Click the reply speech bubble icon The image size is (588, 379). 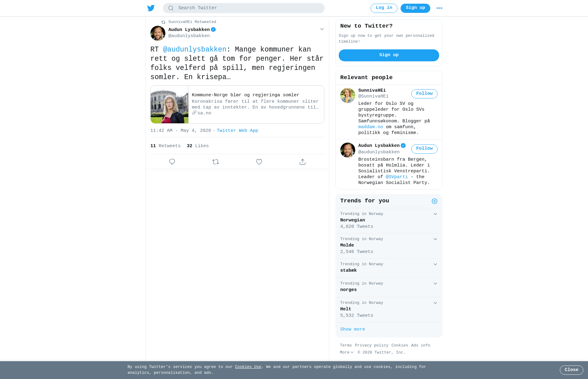pos(172,162)
